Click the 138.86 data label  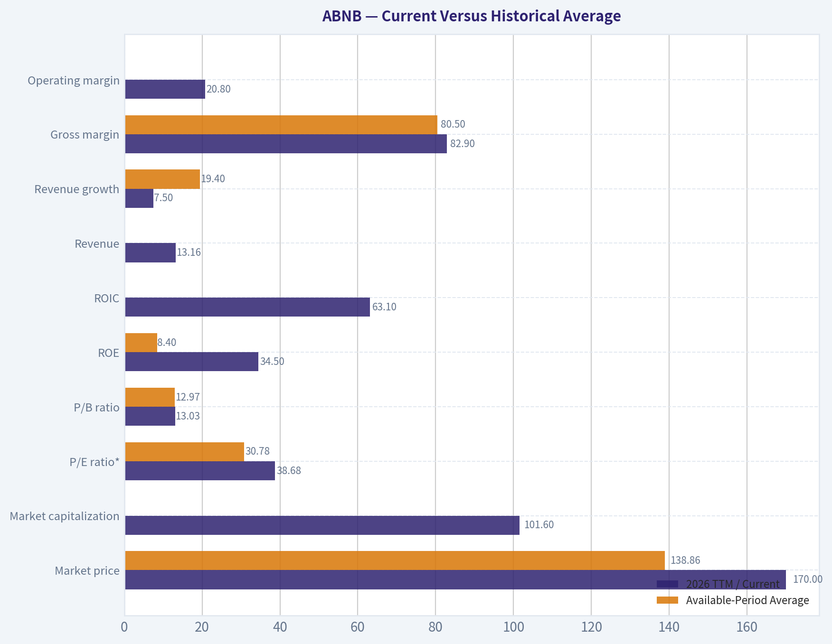(685, 560)
